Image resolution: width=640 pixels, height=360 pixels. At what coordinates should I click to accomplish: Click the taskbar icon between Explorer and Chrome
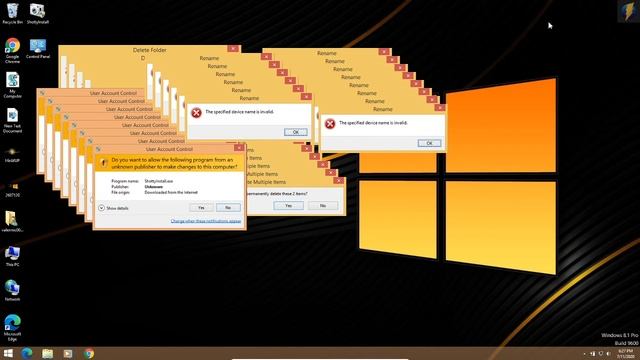[x=68, y=353]
